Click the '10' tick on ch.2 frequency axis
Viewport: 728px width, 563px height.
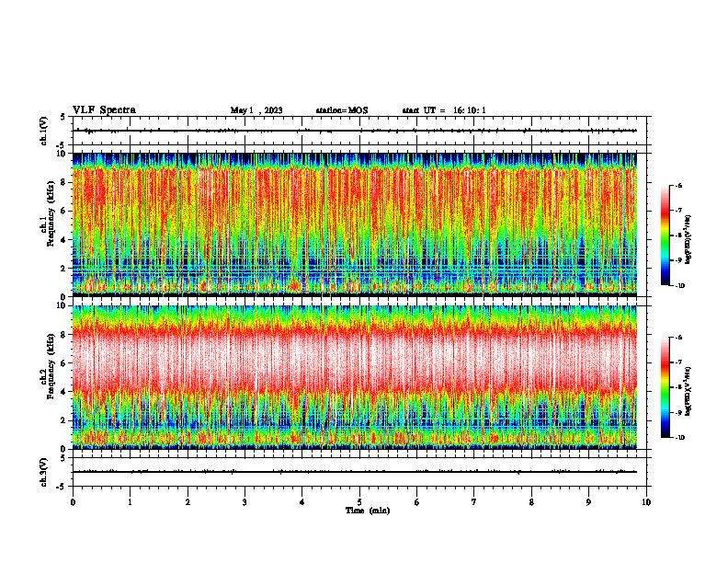(63, 305)
